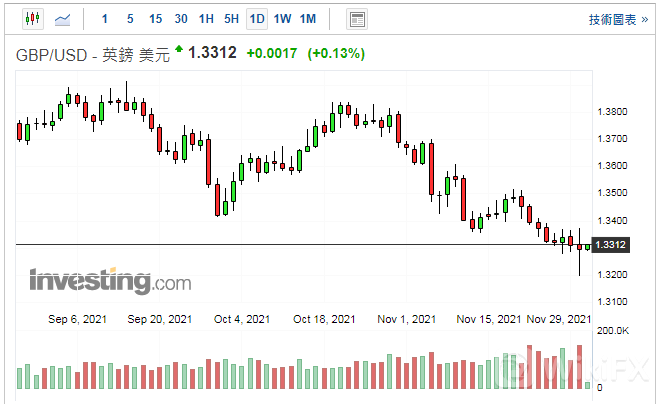Select the 1M interval
Viewport: 660px width, 404px height.
tap(308, 19)
